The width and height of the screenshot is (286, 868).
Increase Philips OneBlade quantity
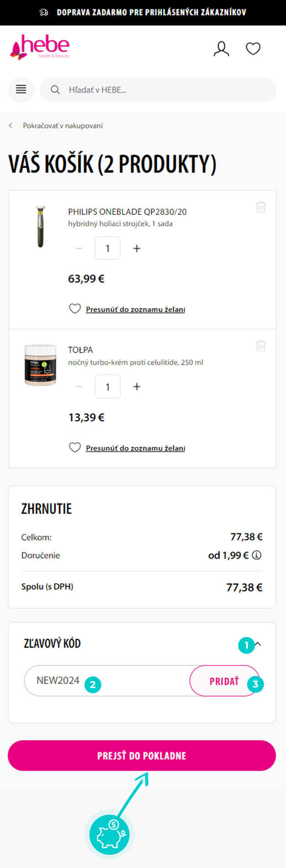(x=136, y=248)
